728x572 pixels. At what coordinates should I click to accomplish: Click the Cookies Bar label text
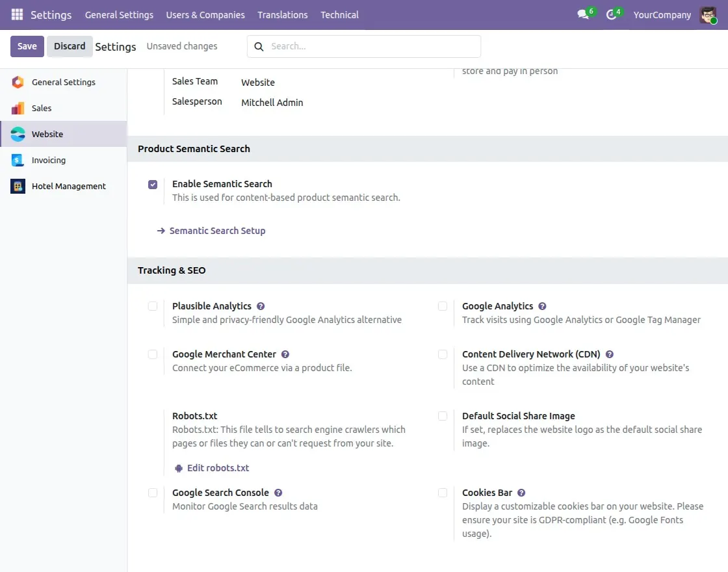487,493
